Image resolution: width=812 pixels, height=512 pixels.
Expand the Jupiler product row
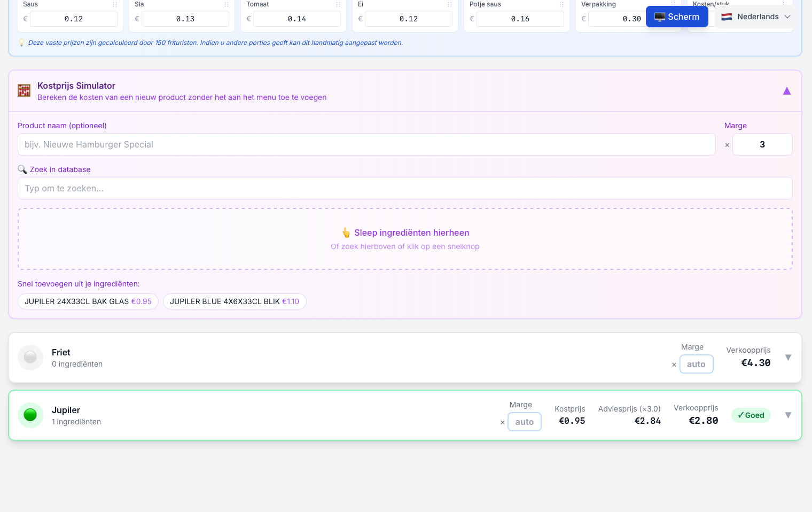[788, 415]
